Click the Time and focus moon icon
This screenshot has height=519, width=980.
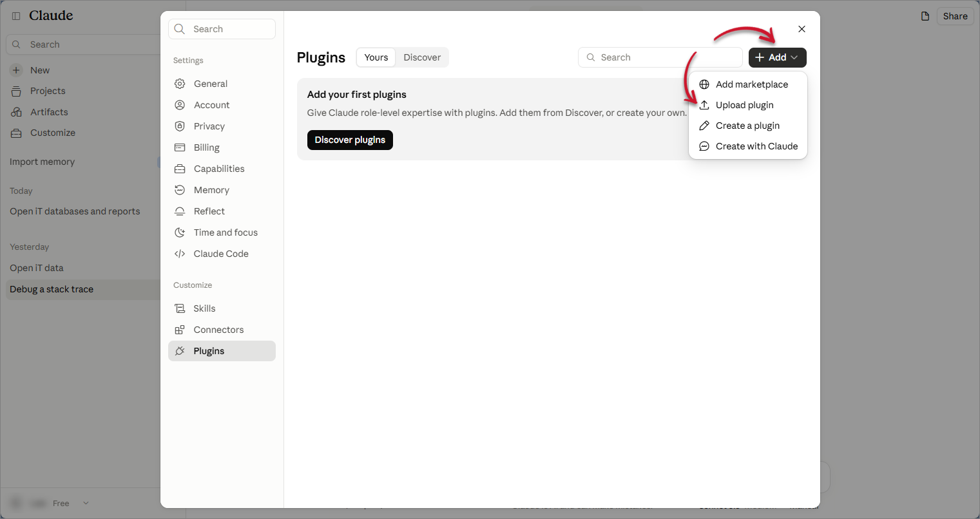click(180, 232)
